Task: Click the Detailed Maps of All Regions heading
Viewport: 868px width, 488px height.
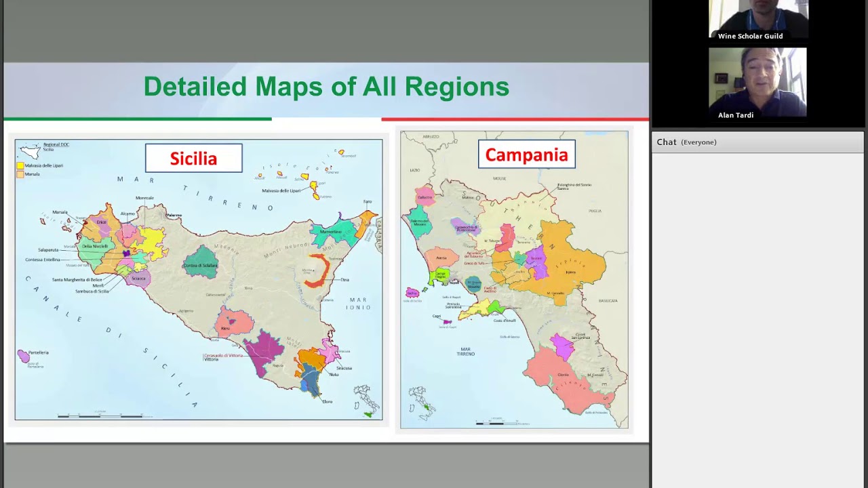Action: [x=326, y=87]
